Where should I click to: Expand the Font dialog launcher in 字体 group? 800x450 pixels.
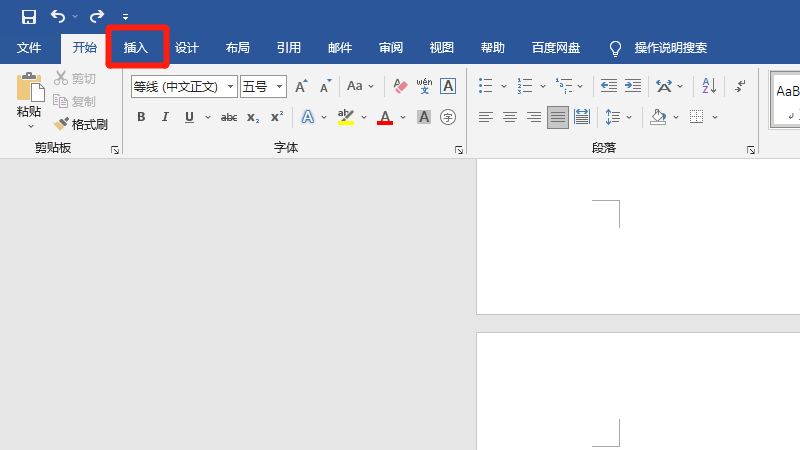coord(459,150)
